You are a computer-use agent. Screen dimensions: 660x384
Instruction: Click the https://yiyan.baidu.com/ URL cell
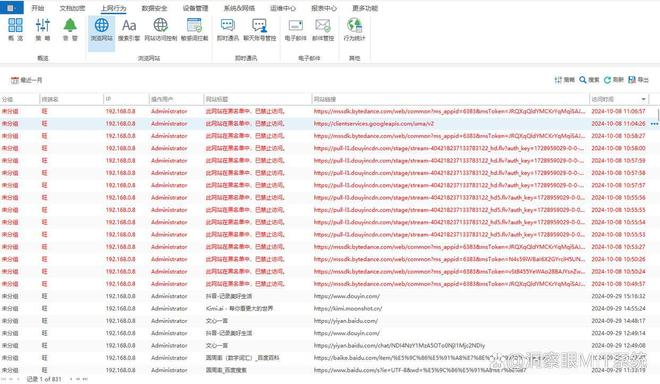tap(346, 321)
